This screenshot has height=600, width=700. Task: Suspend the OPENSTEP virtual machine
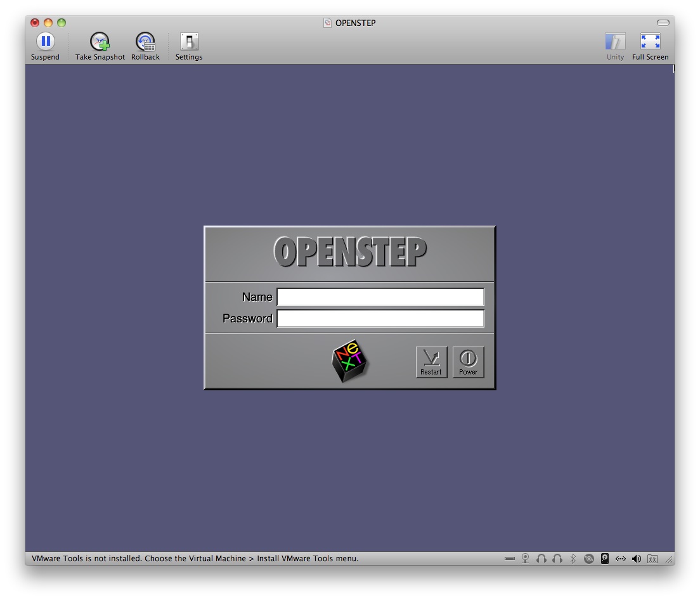[45, 46]
